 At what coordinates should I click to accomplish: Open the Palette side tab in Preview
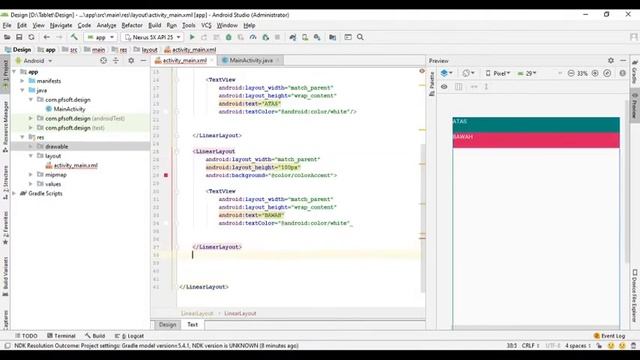pyautogui.click(x=432, y=84)
